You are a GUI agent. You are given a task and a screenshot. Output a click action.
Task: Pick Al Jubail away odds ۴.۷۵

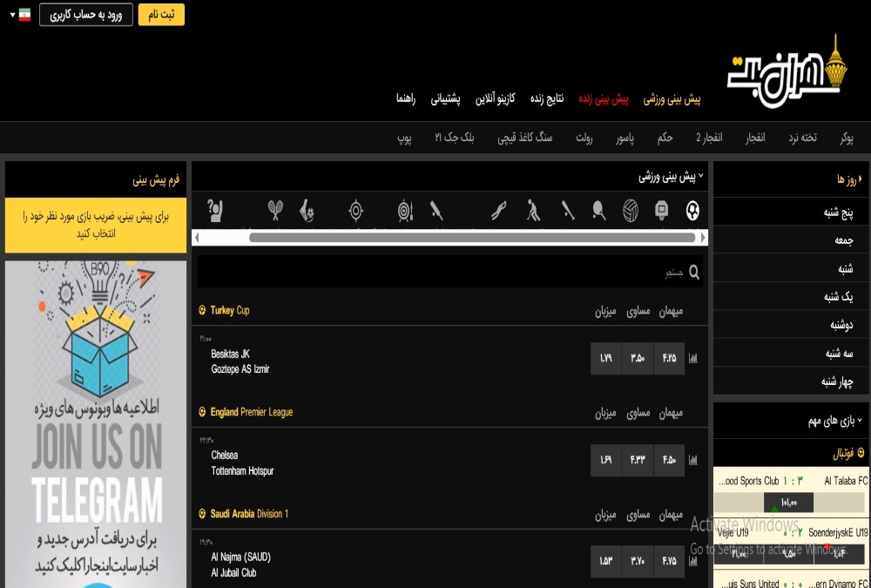click(669, 561)
